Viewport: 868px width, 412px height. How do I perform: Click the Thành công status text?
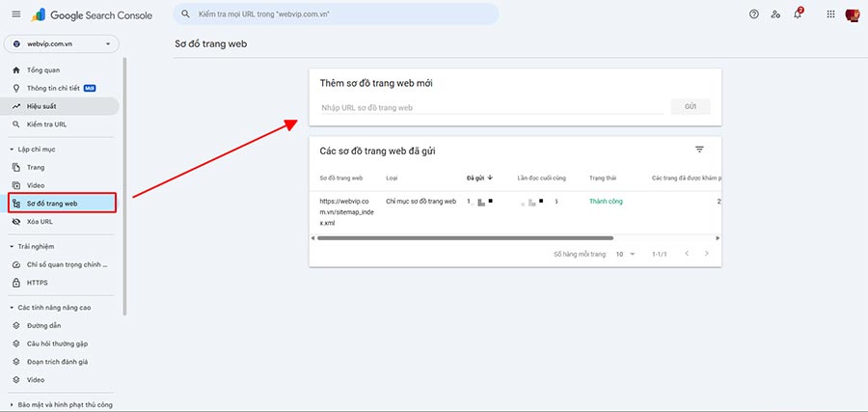click(x=606, y=202)
